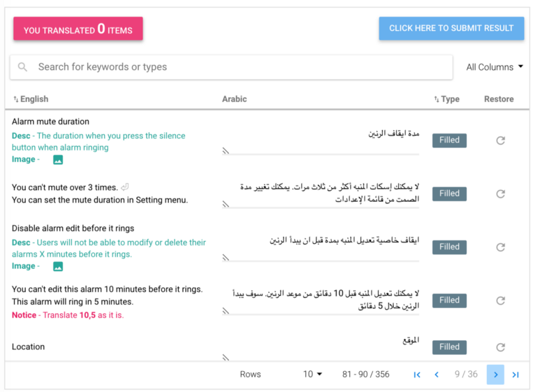The height and width of the screenshot is (392, 540).
Task: Sort by the English column header
Action: [x=31, y=99]
